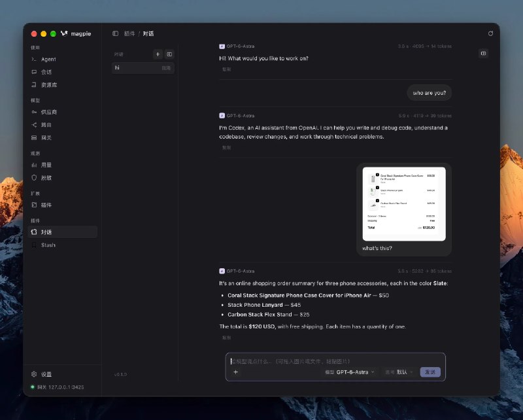Click the v0.1.0 version label
The width and height of the screenshot is (523, 420).
coord(120,375)
